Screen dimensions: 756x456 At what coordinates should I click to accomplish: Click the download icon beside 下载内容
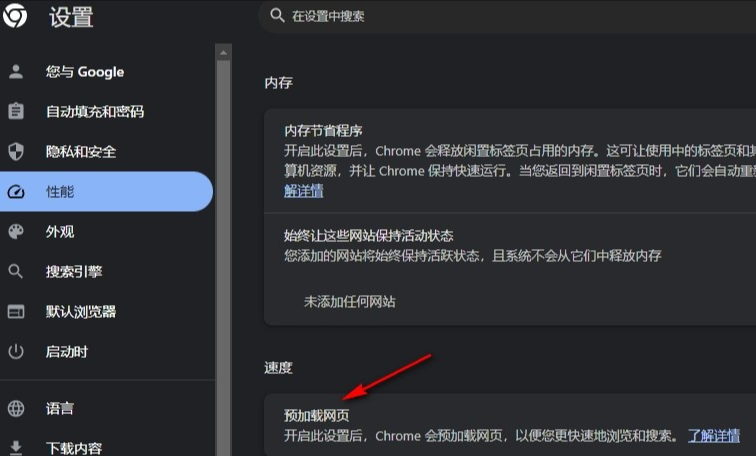coord(16,447)
